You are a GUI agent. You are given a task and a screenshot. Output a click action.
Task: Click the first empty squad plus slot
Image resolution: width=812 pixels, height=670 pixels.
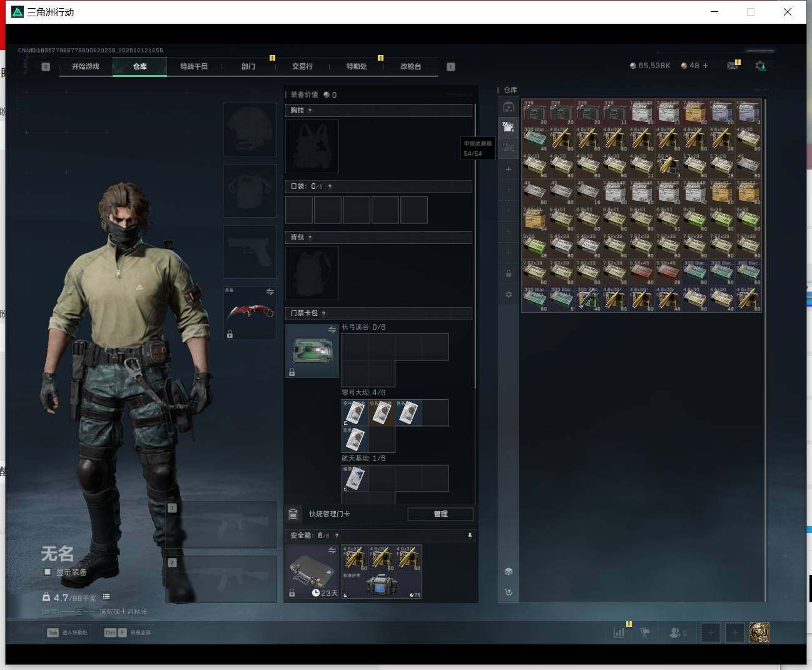coord(710,632)
